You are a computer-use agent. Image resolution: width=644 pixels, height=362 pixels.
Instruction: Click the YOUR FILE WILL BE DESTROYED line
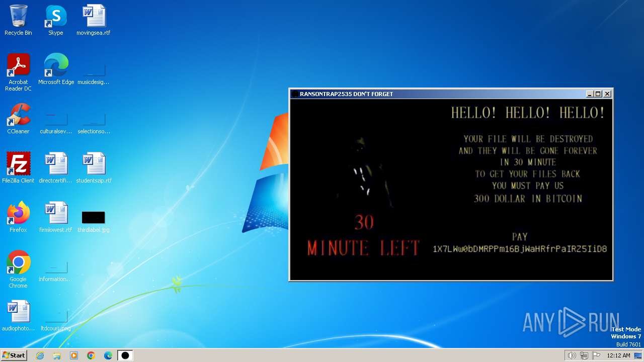point(528,139)
